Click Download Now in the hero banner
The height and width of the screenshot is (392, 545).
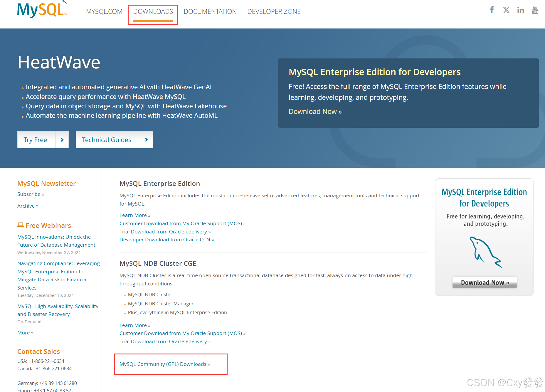click(315, 112)
